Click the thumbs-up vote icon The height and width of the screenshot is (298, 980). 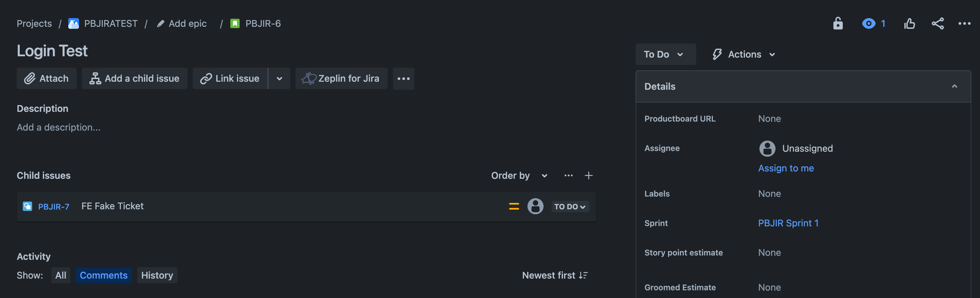click(x=909, y=23)
